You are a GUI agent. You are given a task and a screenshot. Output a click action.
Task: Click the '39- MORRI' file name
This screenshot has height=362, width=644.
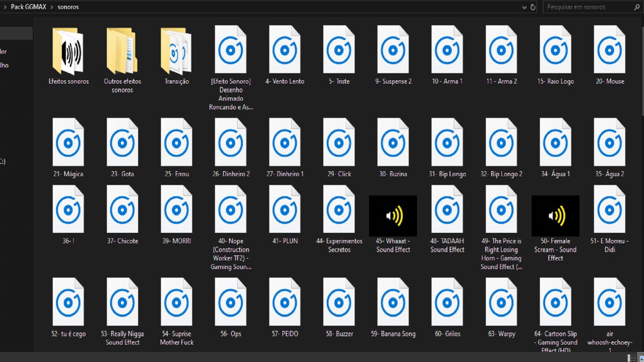pyautogui.click(x=177, y=241)
